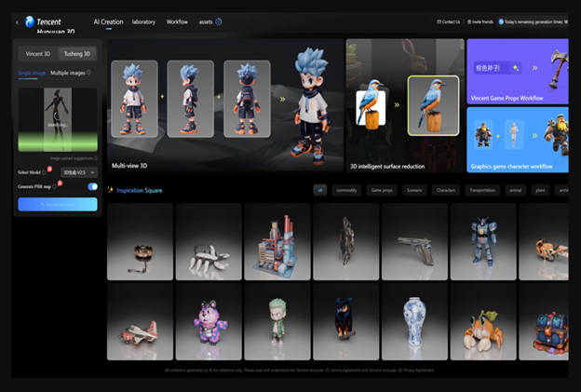Open the Select Model dropdown
The height and width of the screenshot is (392, 581).
[x=78, y=172]
